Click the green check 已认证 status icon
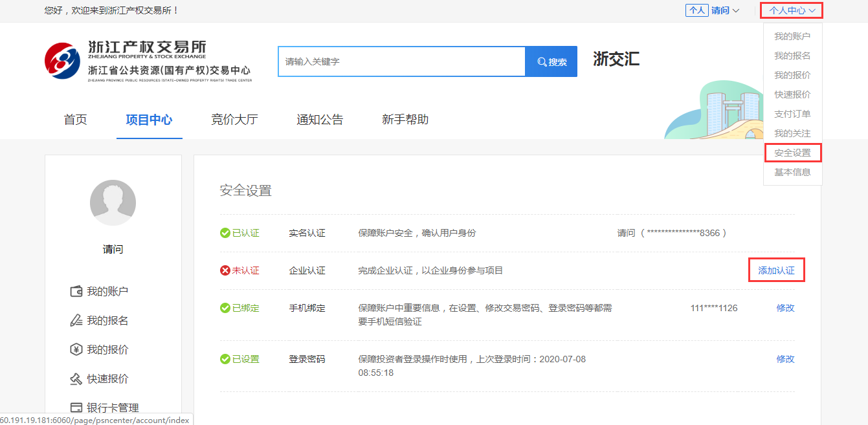Viewport: 868px width, 425px height. coord(225,233)
